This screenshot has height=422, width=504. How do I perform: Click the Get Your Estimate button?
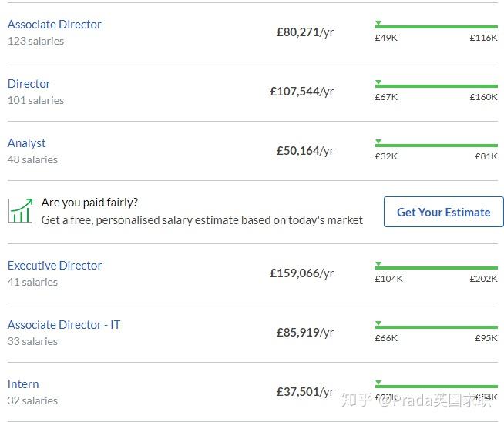[443, 212]
